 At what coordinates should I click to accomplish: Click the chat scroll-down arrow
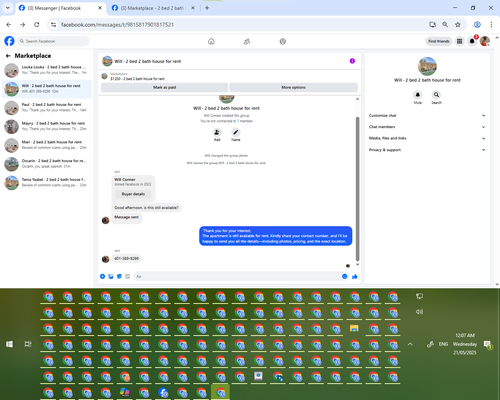coord(357,264)
